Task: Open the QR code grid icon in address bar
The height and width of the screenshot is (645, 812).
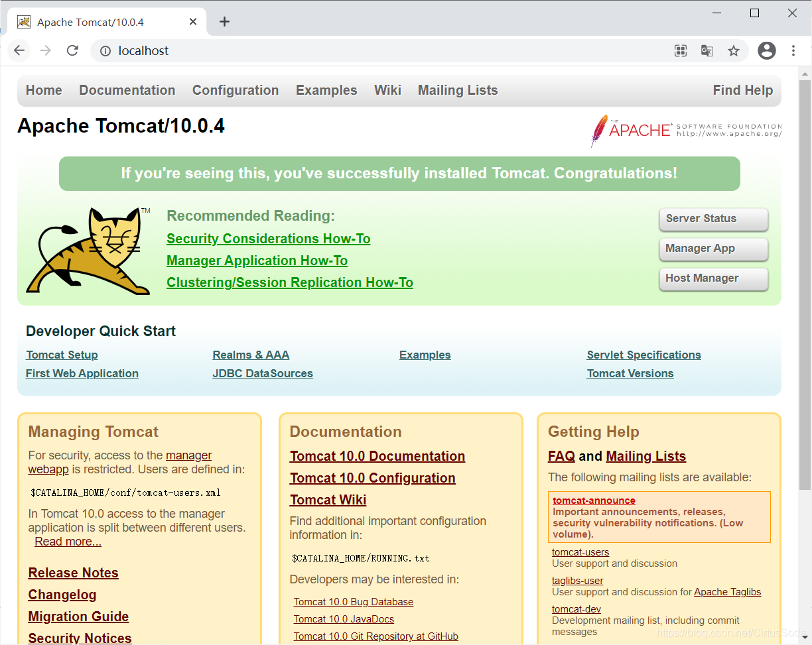Action: [680, 50]
